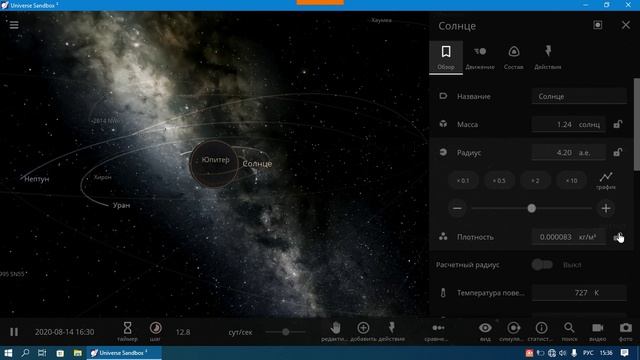Click the simulation speed slider handle
Viewport: 640px width, 360px height.
(286, 332)
